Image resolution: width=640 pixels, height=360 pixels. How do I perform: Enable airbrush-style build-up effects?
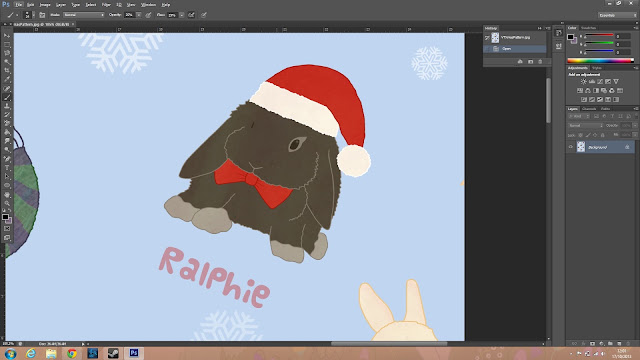click(x=191, y=15)
